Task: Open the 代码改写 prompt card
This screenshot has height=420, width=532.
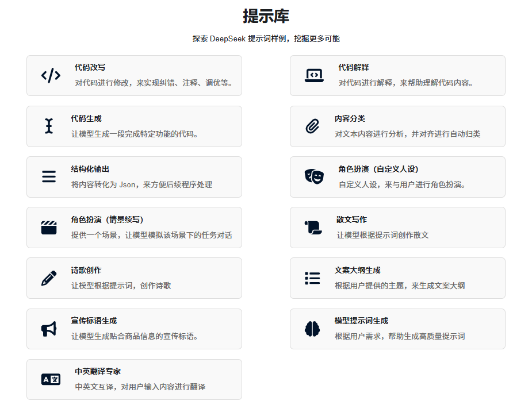Action: tap(133, 75)
